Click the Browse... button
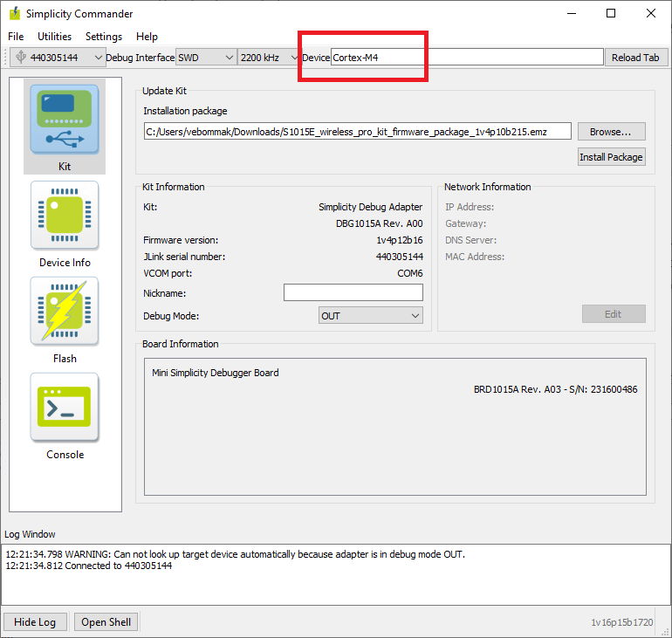This screenshot has height=638, width=672. (x=611, y=132)
